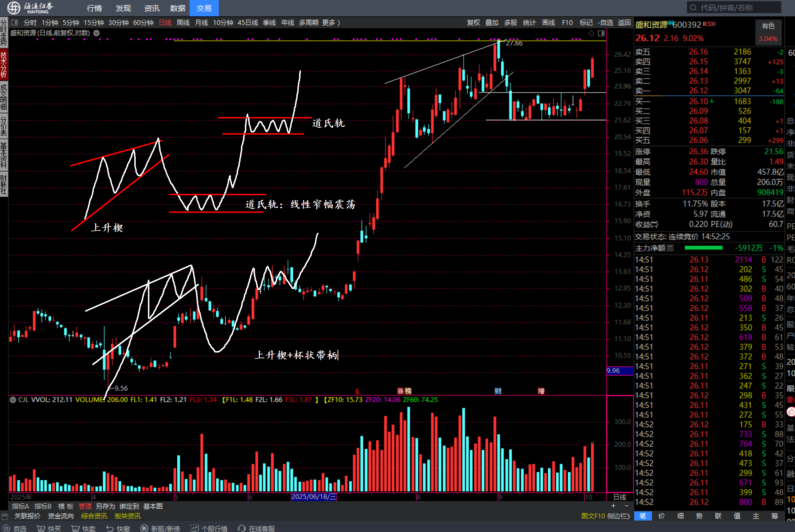Click the diamond marker icon above the chart
This screenshot has width=795, height=532.
pos(591,33)
